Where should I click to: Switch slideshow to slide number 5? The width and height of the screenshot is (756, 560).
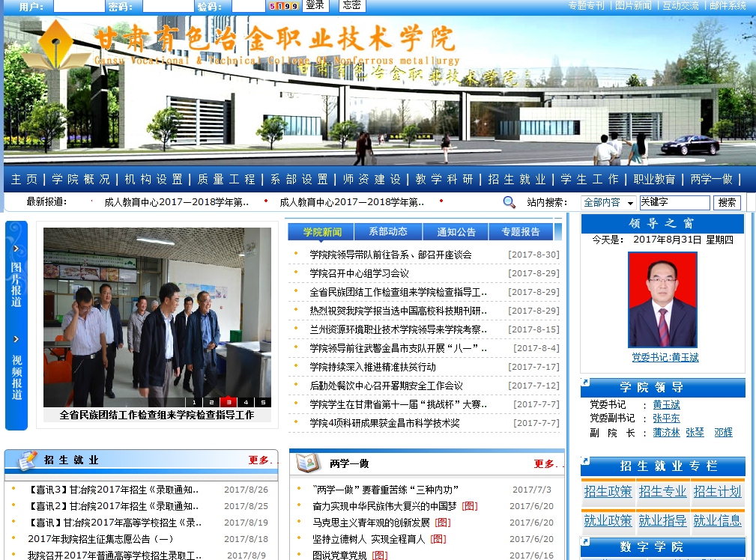(262, 402)
